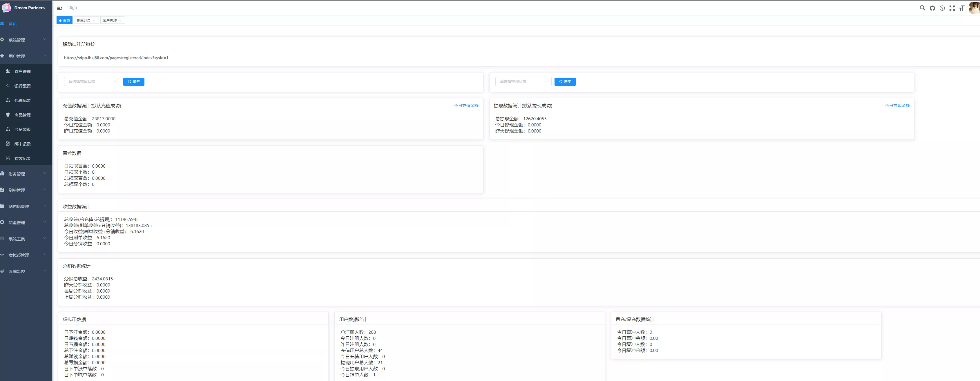This screenshot has height=381, width=980.
Task: Close the 刷单记录 tab
Action: click(x=94, y=21)
